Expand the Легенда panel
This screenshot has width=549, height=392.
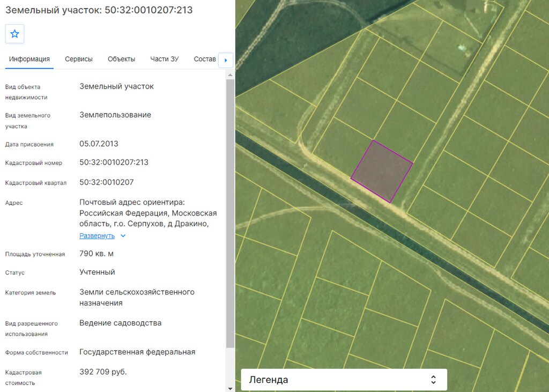click(x=344, y=380)
